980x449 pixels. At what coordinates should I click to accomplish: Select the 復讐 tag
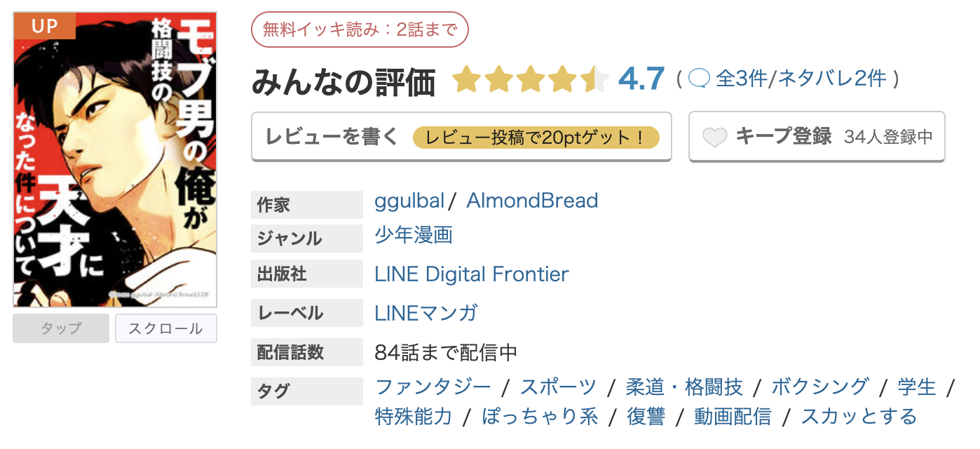(646, 416)
